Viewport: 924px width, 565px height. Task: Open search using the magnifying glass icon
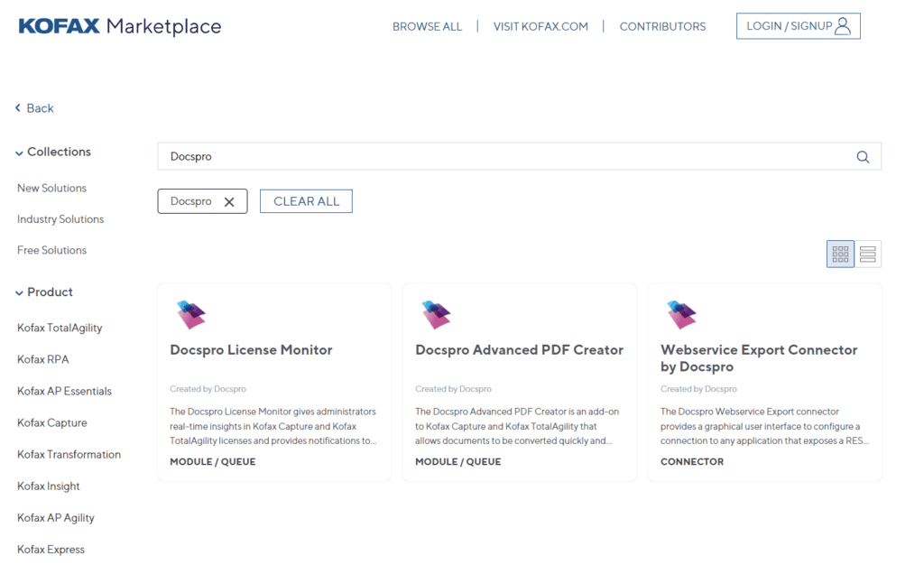863,156
